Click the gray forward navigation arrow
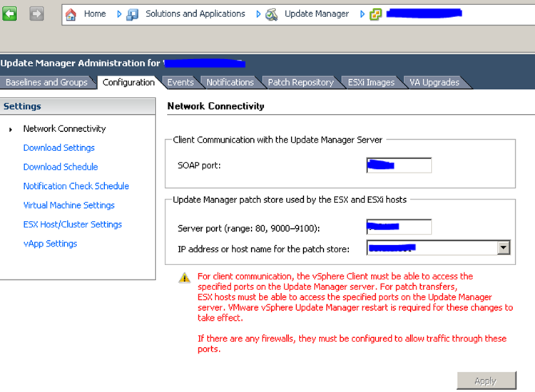This screenshot has height=392, width=535. 36,14
